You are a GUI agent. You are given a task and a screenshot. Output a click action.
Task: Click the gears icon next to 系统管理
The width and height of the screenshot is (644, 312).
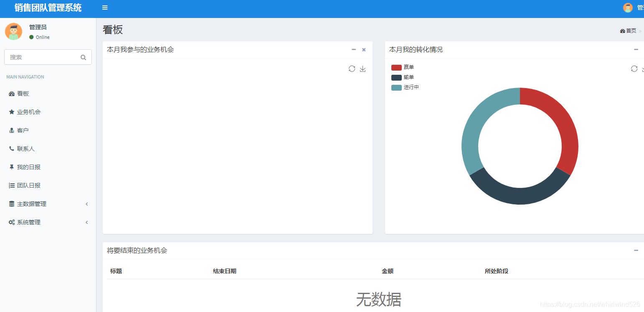pos(12,222)
